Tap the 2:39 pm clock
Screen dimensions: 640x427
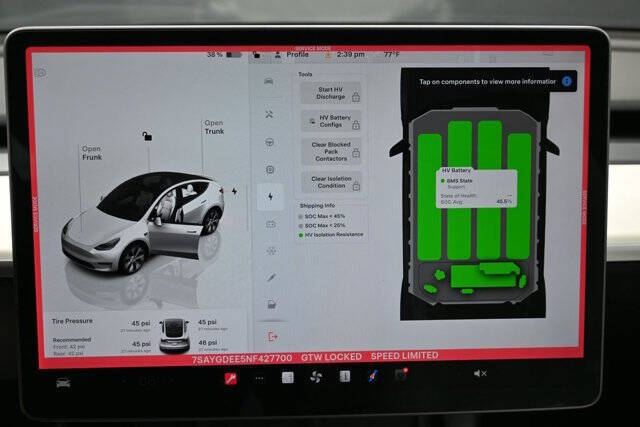(x=351, y=54)
